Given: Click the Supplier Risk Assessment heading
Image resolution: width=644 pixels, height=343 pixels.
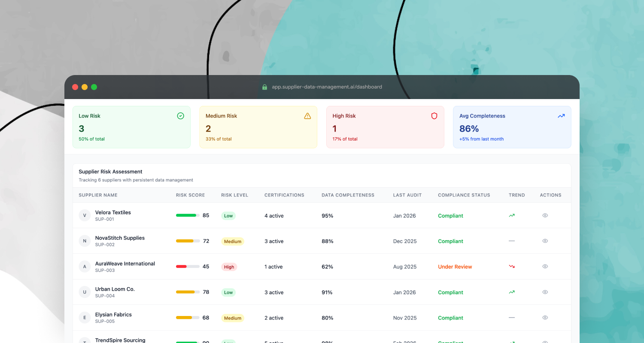Looking at the screenshot, I should [x=110, y=171].
